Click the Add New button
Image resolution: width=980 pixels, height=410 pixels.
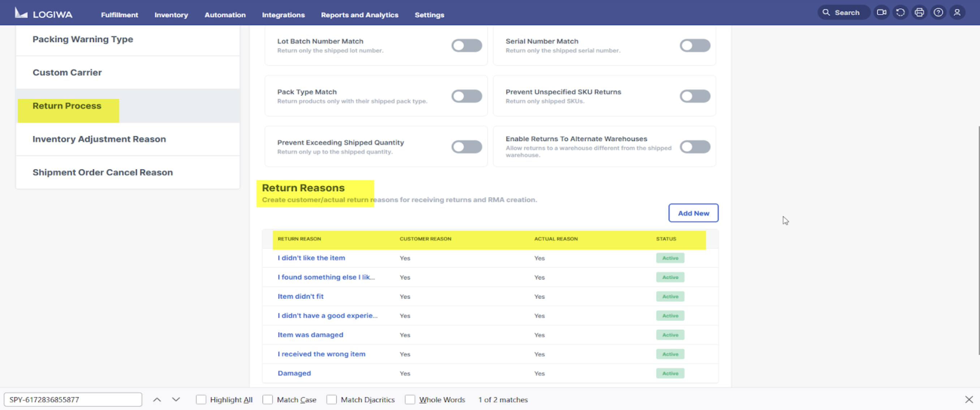(693, 213)
